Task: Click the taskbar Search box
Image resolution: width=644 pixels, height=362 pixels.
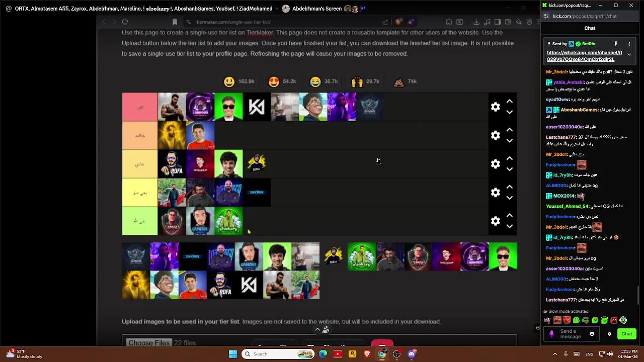Action: (x=278, y=354)
